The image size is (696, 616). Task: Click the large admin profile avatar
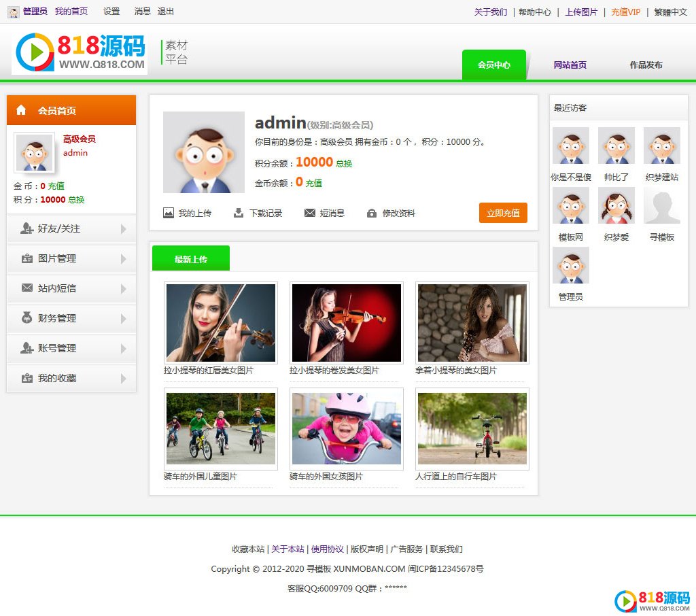tap(204, 152)
